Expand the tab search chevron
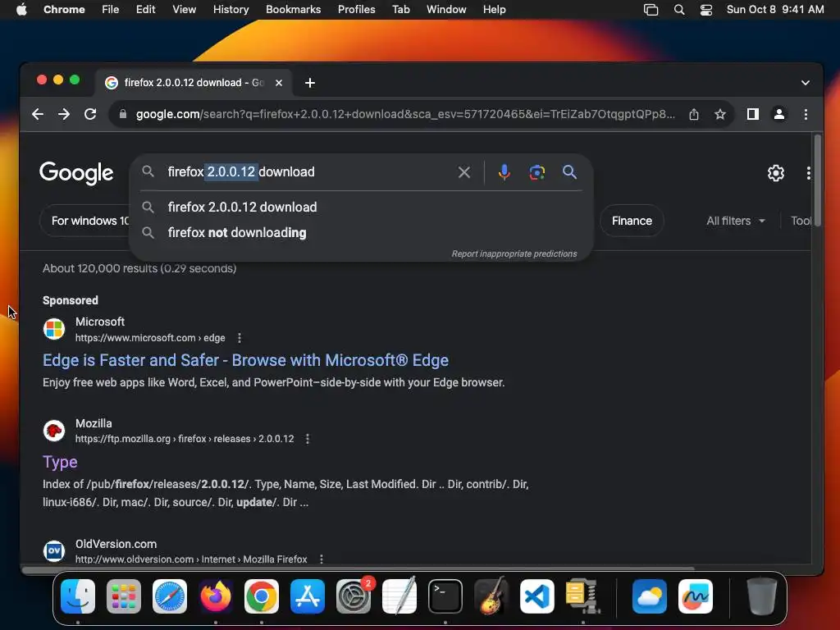This screenshot has height=630, width=840. click(x=806, y=83)
